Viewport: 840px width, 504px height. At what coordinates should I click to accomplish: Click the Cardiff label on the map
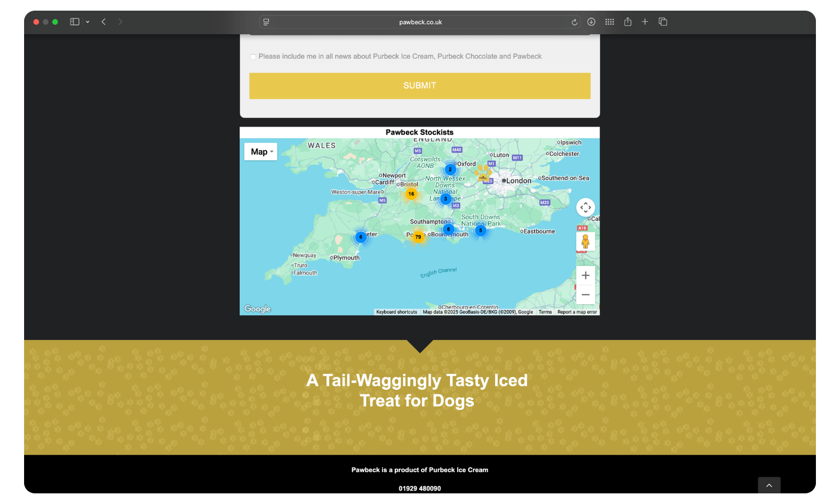tap(385, 183)
